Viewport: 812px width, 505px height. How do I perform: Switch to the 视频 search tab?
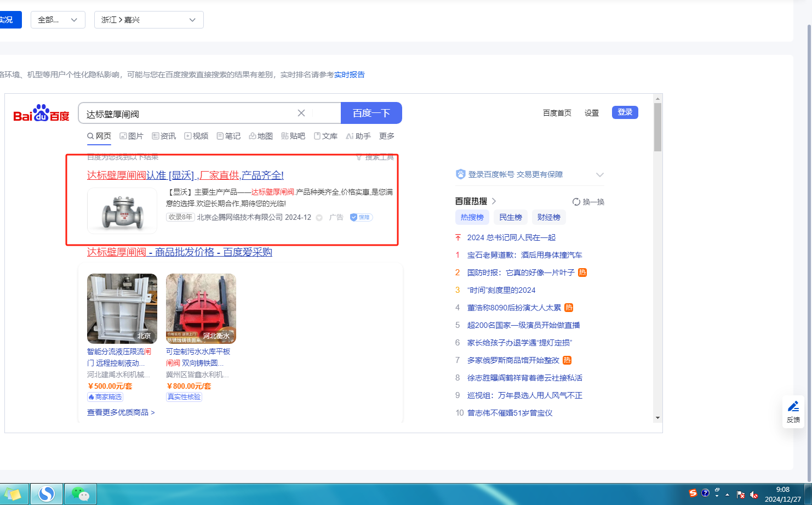click(x=196, y=136)
